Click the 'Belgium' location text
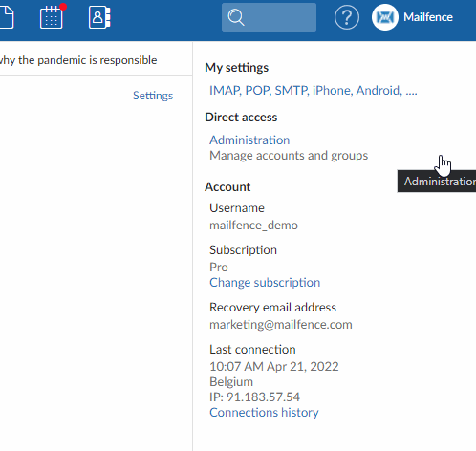Viewport: 476px width, 451px height. tap(231, 382)
